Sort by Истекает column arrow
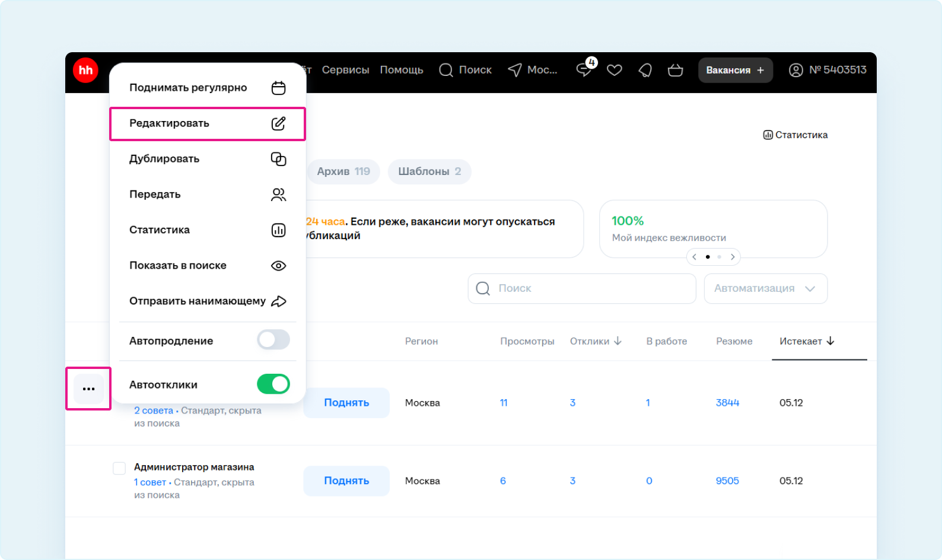 click(830, 341)
